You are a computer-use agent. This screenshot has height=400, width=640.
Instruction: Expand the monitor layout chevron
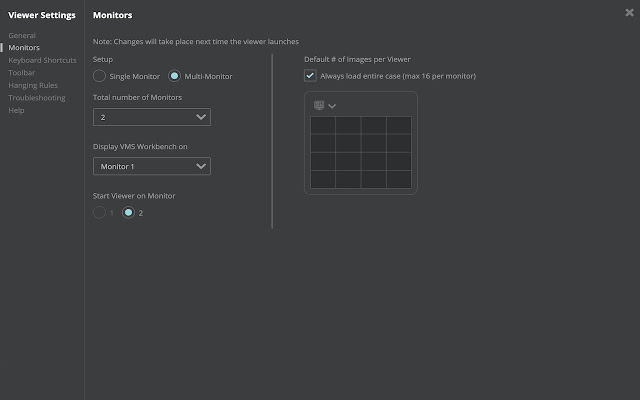coord(332,106)
